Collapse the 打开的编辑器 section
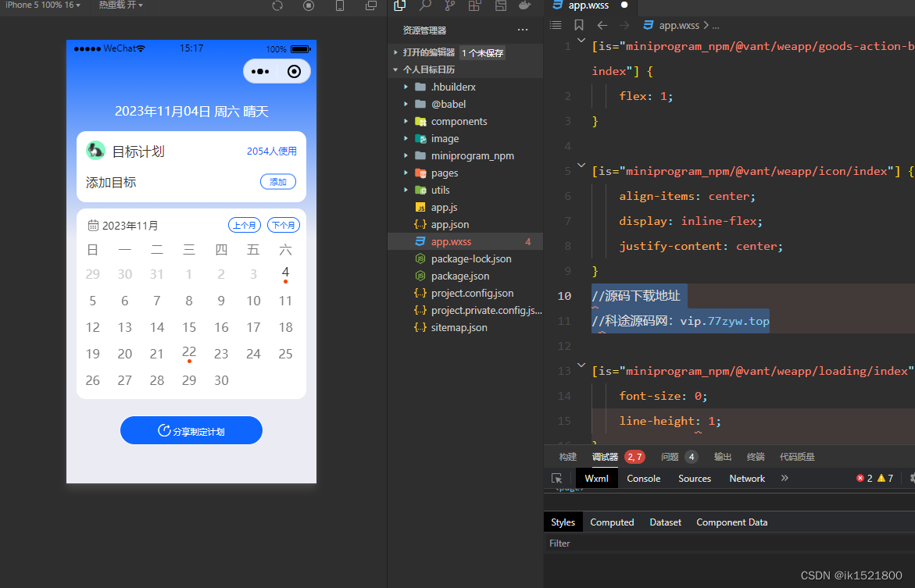 pyautogui.click(x=395, y=52)
